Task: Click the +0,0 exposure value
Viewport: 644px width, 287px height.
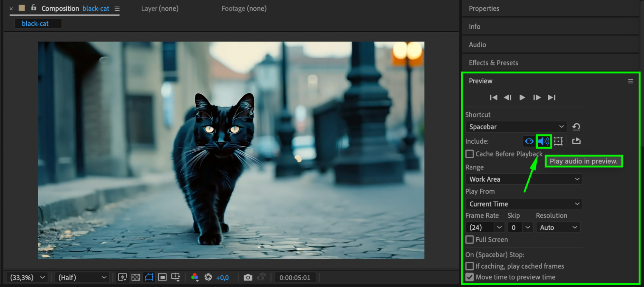Action: [x=222, y=278]
